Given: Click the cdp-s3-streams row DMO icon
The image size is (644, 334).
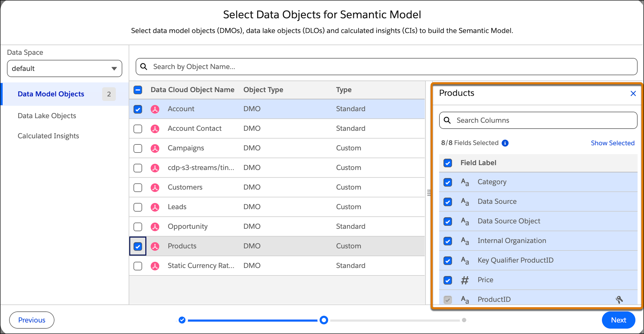Looking at the screenshot, I should 155,168.
